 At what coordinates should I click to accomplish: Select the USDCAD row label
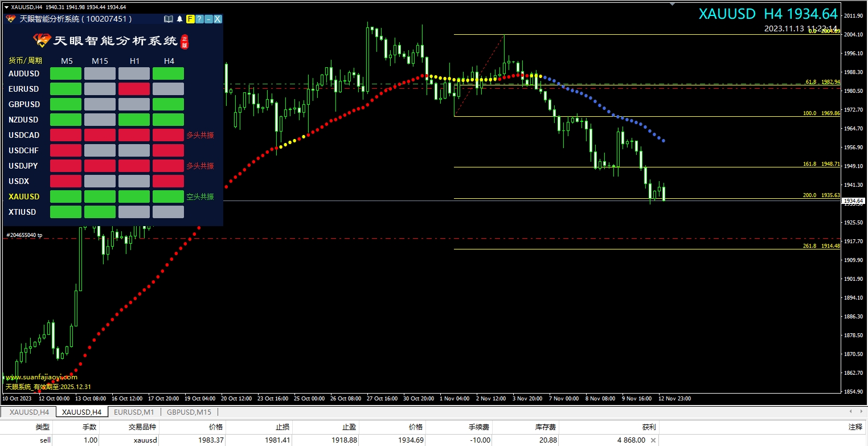tap(24, 135)
